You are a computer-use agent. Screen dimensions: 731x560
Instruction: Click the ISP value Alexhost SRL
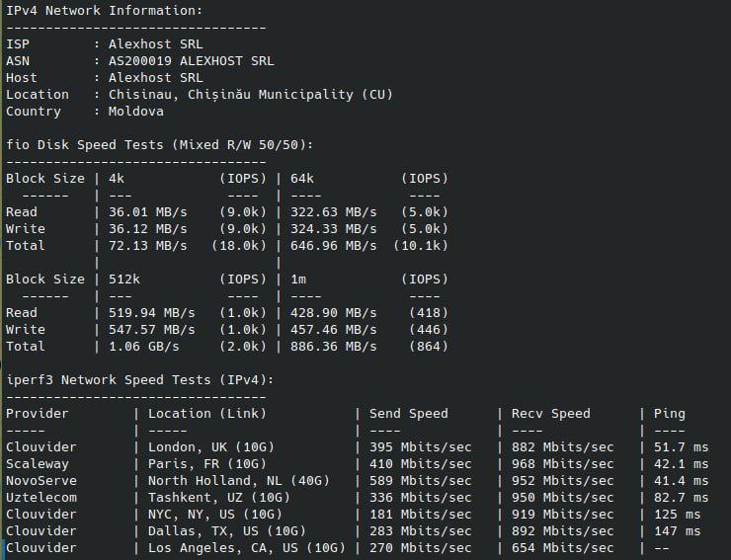click(x=156, y=44)
